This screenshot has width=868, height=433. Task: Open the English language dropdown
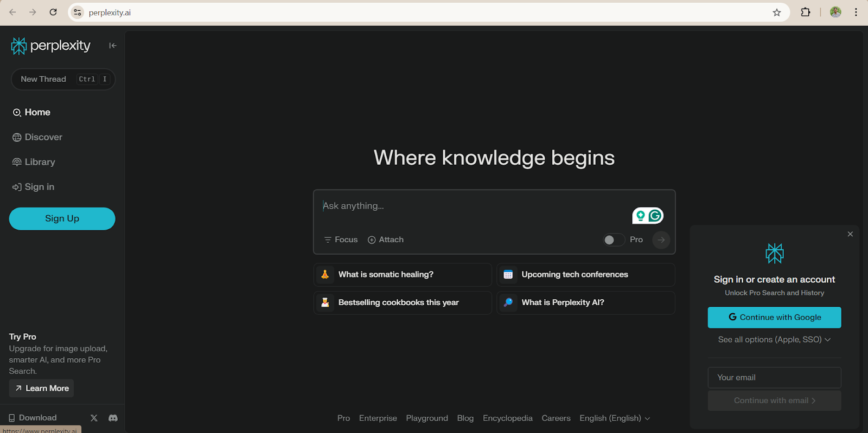(x=615, y=418)
